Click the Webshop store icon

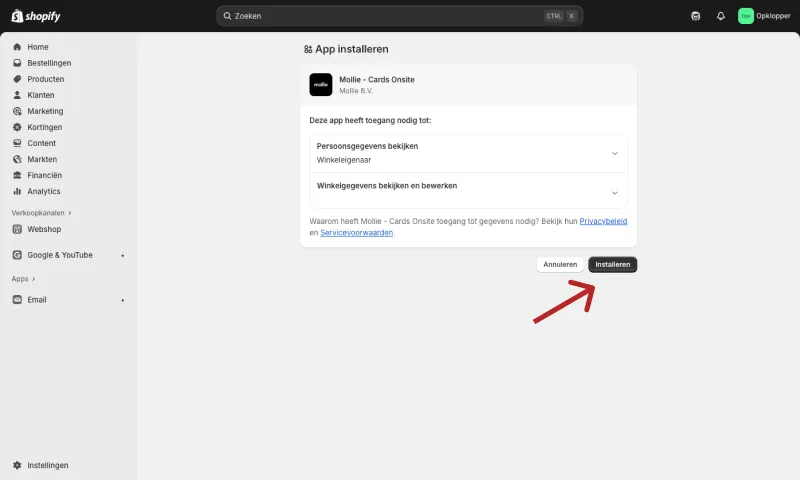(17, 229)
